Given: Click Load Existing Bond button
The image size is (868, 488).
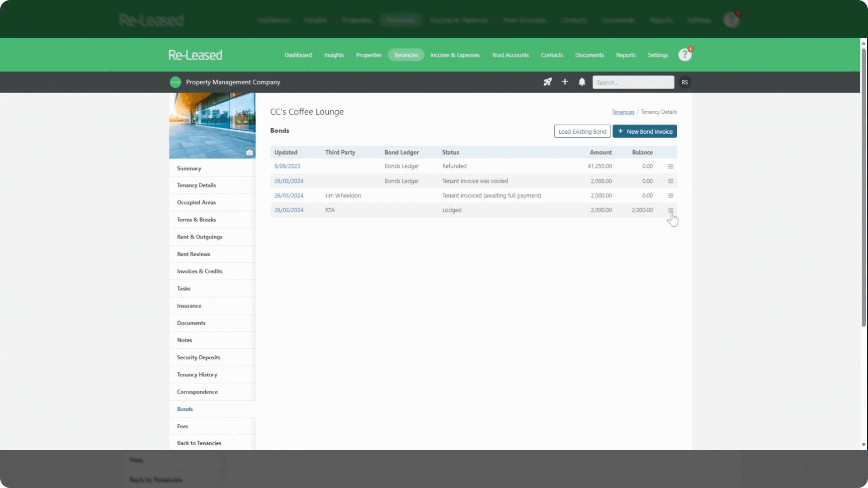Looking at the screenshot, I should tap(582, 131).
